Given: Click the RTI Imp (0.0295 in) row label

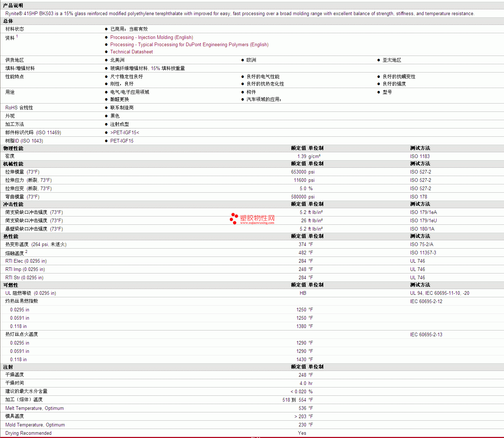Looking at the screenshot, I should tap(25, 270).
